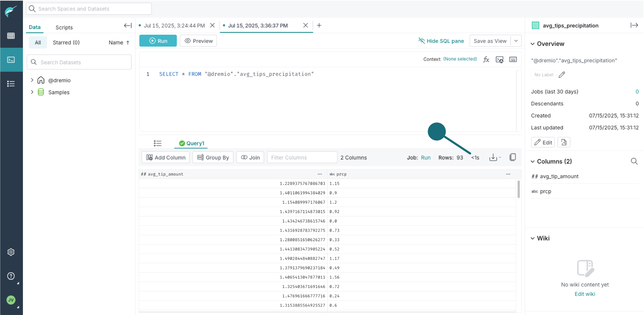Open the Functions reference panel in the SQL editor
The image size is (644, 315).
coord(486,59)
